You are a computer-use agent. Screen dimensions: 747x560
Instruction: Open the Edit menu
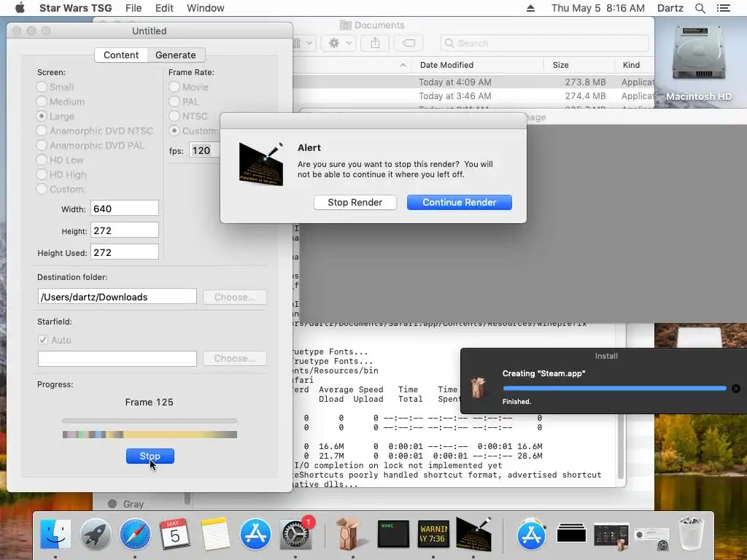tap(164, 8)
